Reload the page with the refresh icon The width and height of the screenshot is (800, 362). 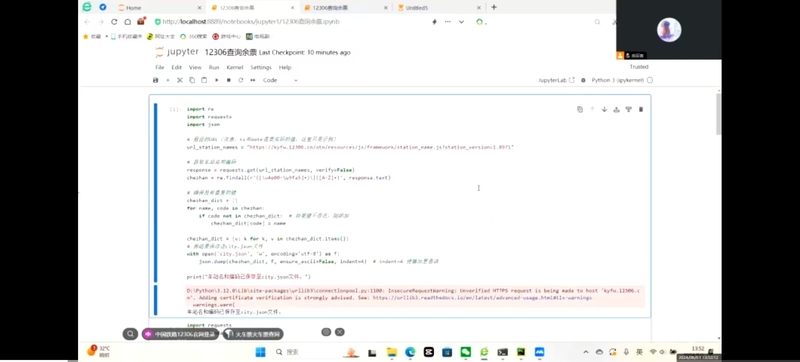point(114,22)
